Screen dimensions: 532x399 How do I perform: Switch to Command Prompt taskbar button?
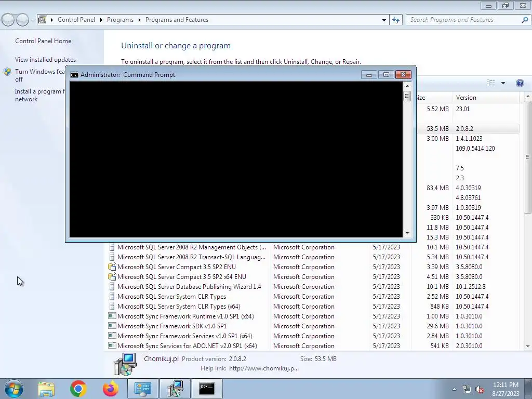207,389
